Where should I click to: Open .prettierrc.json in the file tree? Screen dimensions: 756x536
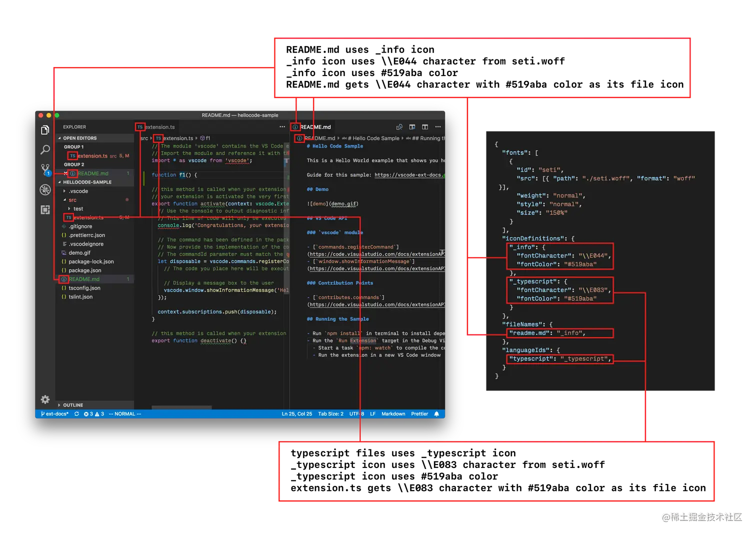pyautogui.click(x=94, y=235)
